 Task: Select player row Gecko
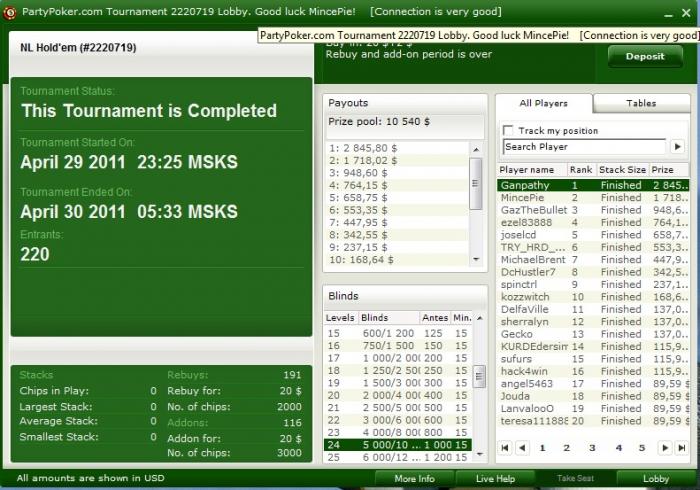[x=593, y=334]
